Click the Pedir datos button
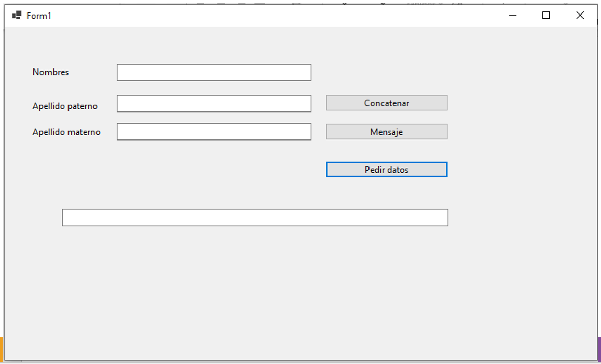This screenshot has height=364, width=601. 387,170
